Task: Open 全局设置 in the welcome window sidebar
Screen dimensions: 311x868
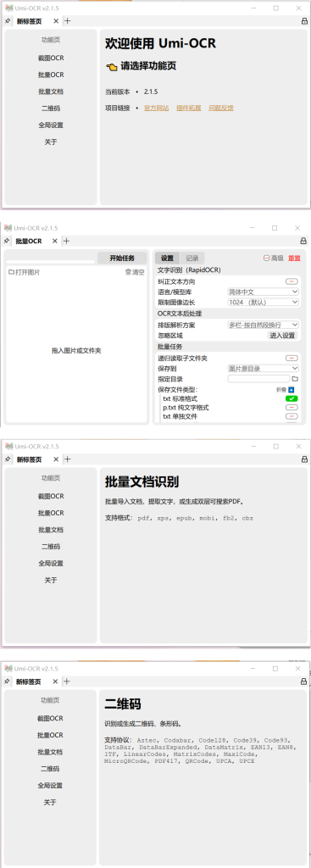Action: tap(50, 125)
